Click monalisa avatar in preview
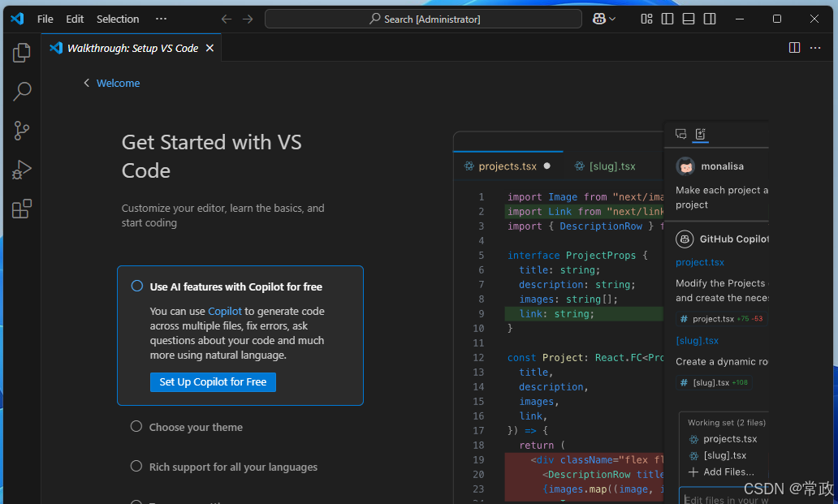This screenshot has width=838, height=504. point(685,166)
